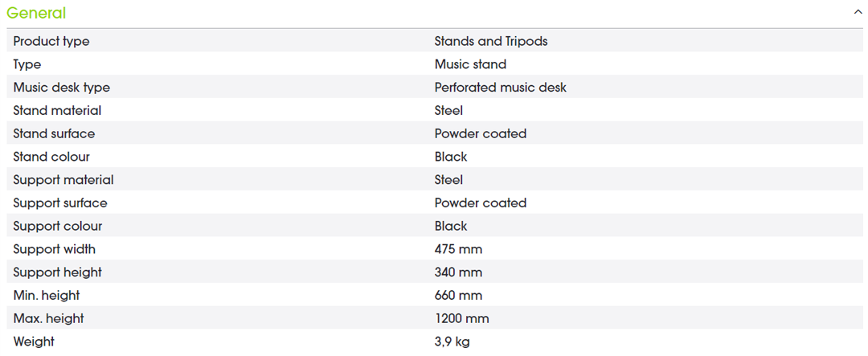868x356 pixels.
Task: Click the Stands and Tripods value
Action: pos(491,41)
